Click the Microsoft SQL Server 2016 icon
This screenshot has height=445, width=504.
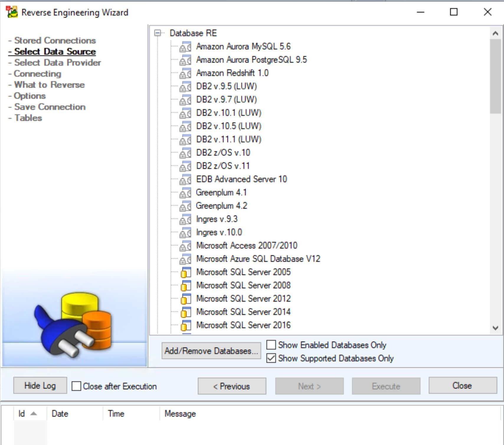[186, 325]
